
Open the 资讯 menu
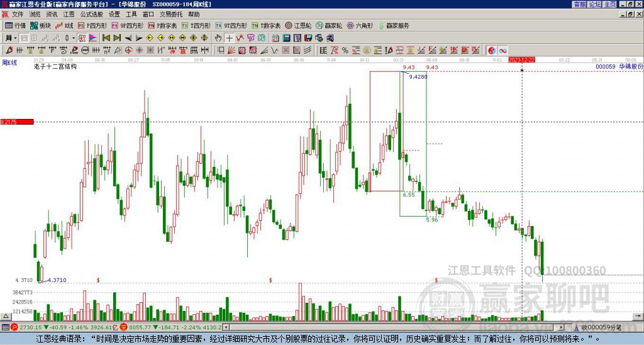point(52,14)
